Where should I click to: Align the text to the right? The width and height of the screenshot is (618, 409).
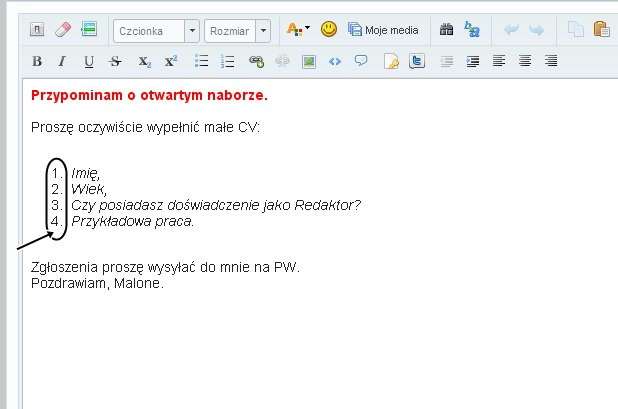[x=551, y=61]
